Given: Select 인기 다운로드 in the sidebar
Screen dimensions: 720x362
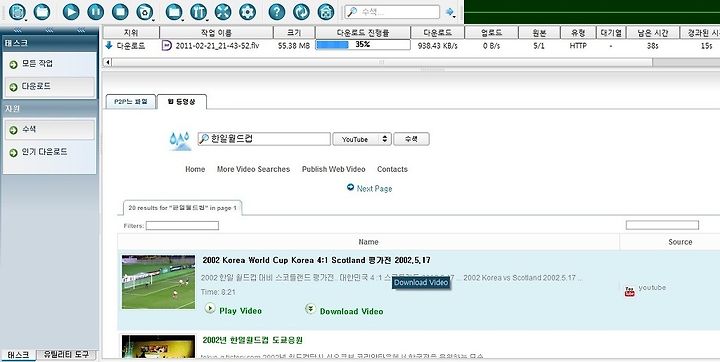Looking at the screenshot, I should pos(50,152).
